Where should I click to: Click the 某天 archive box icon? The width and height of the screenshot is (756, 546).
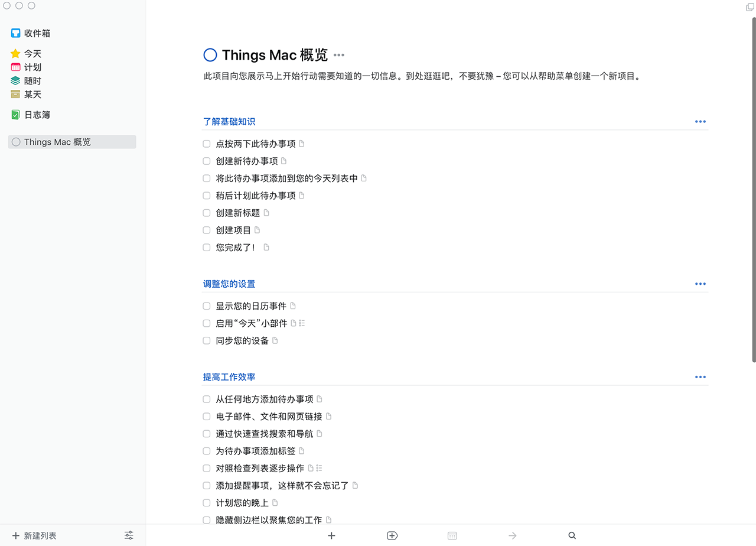point(15,95)
